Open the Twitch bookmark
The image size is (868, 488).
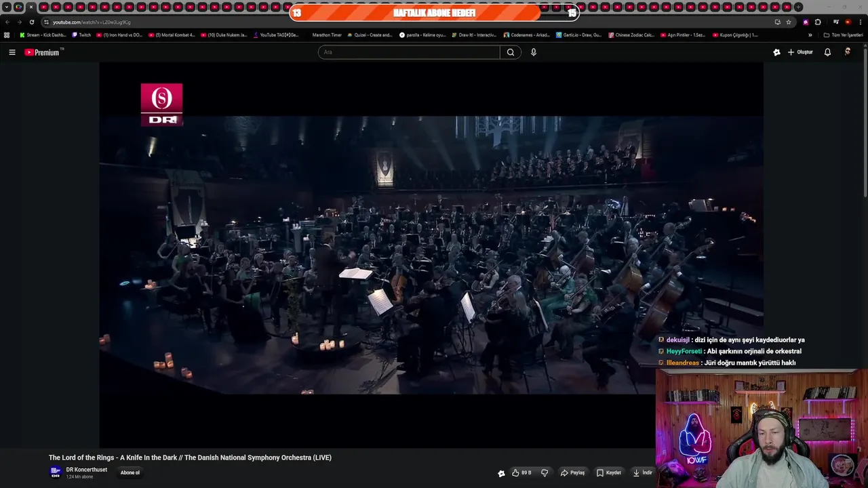[81, 35]
